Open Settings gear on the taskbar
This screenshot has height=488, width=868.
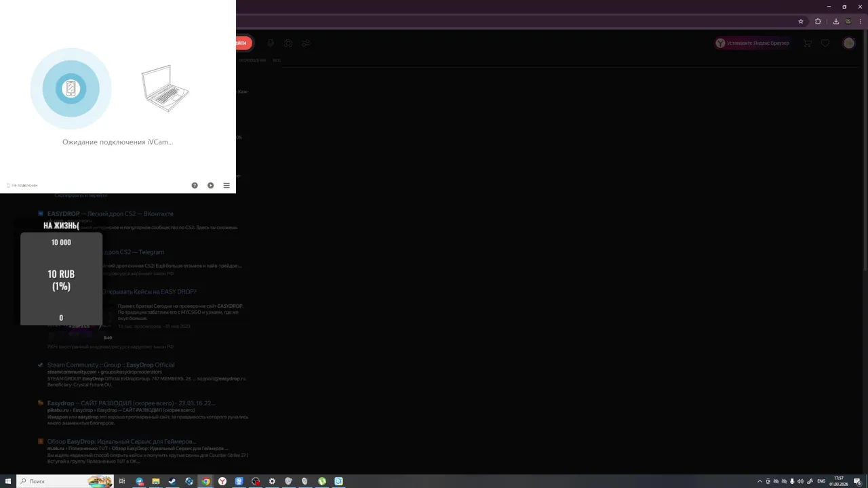pyautogui.click(x=272, y=481)
